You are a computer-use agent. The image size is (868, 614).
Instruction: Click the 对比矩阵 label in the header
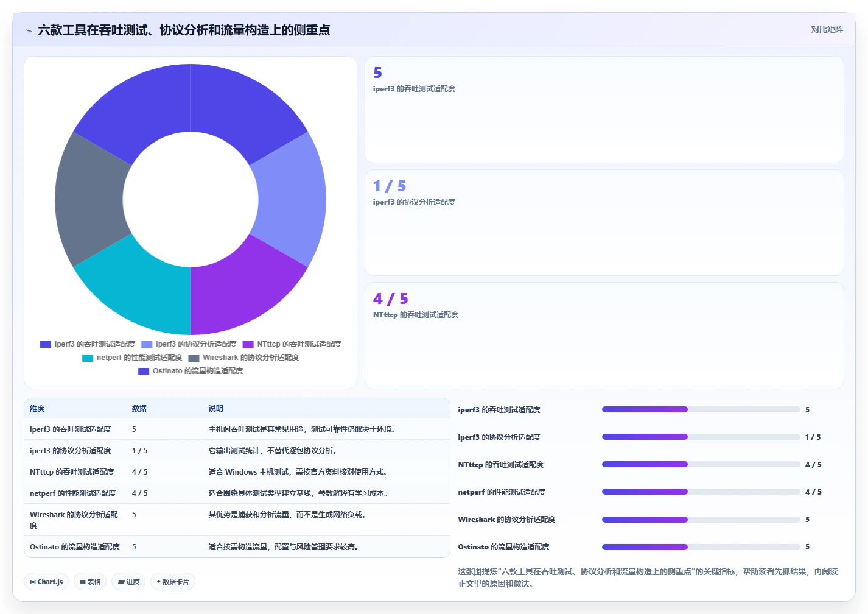(827, 29)
